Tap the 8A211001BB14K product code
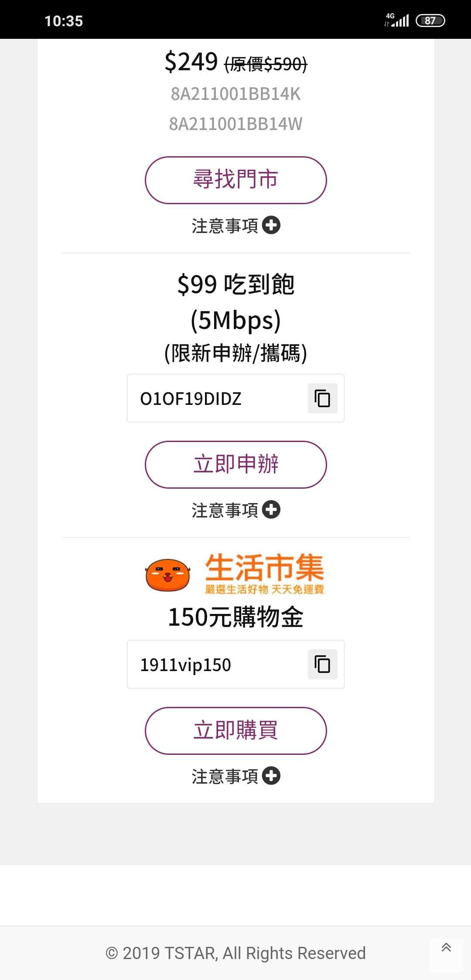 click(x=235, y=94)
